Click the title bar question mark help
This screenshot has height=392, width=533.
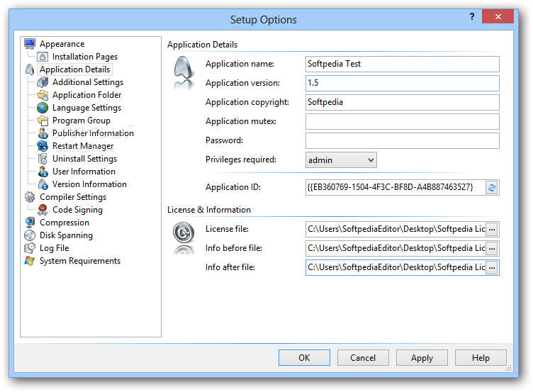pos(472,16)
